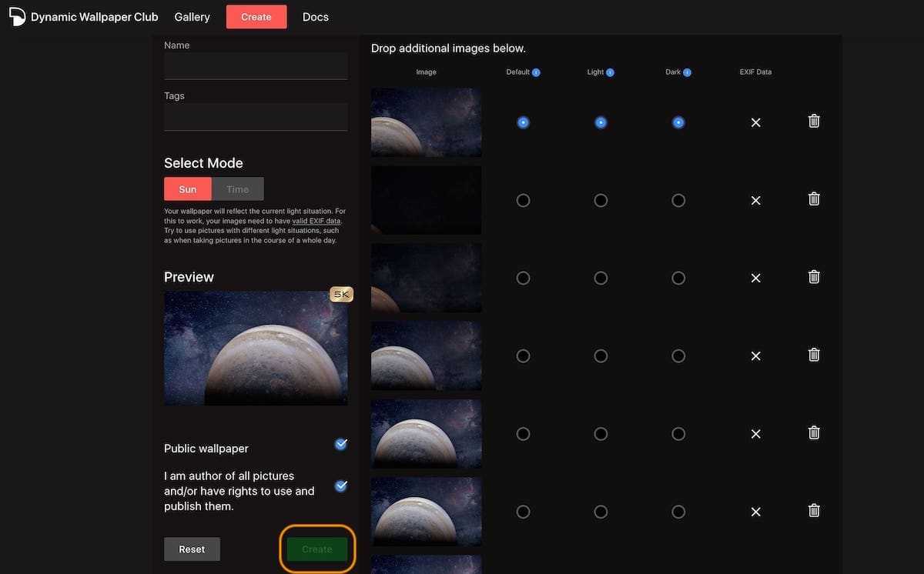Open the Gallery page
Image resolution: width=924 pixels, height=574 pixels.
pyautogui.click(x=192, y=17)
